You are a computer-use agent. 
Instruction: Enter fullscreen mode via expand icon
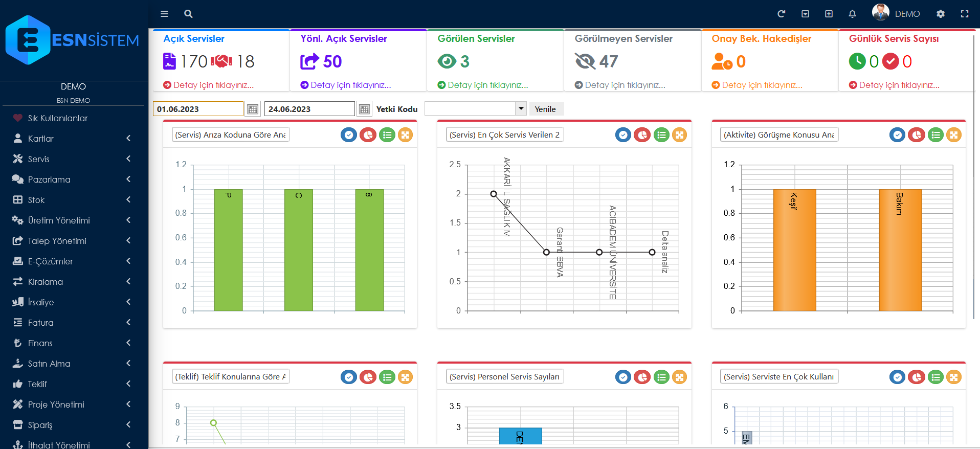pyautogui.click(x=965, y=14)
